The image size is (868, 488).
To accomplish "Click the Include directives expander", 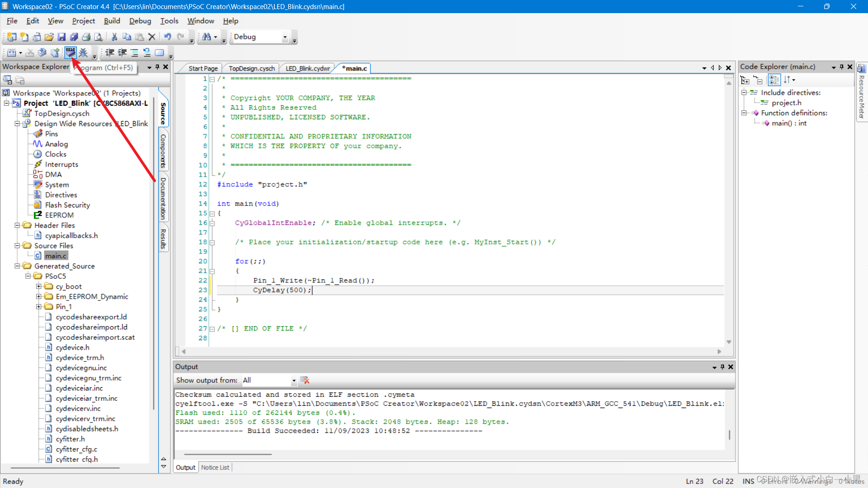I will coord(743,92).
